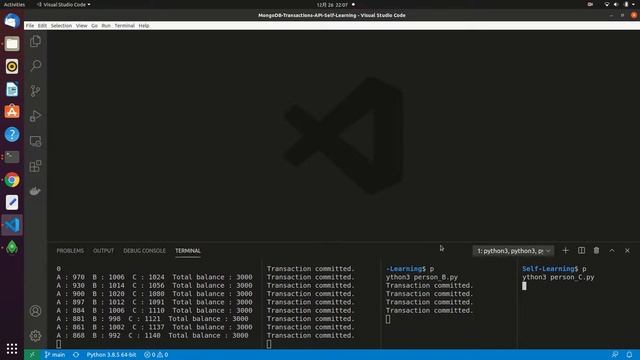This screenshot has width=640, height=360.
Task: Open the File menu
Action: pyautogui.click(x=30, y=25)
